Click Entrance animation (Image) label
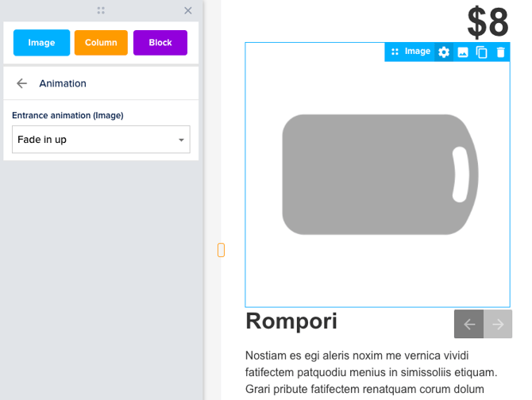Image resolution: width=532 pixels, height=400 pixels. tap(67, 115)
